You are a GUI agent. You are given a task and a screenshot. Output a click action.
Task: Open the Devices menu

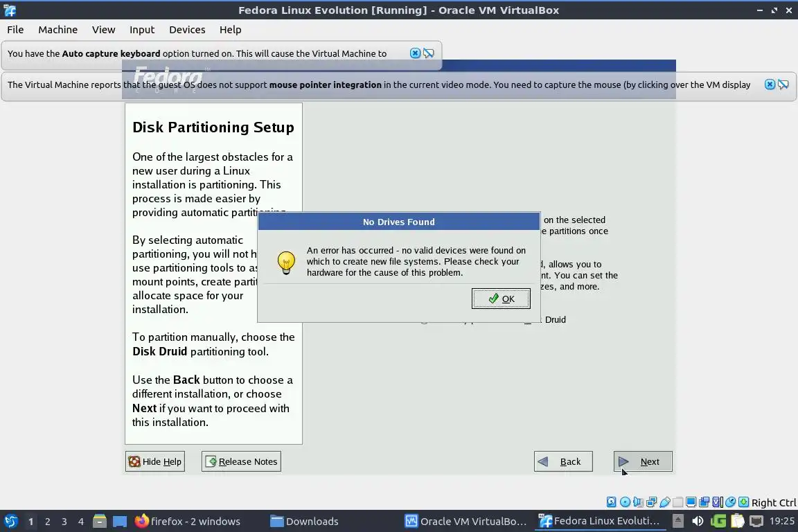pos(187,30)
